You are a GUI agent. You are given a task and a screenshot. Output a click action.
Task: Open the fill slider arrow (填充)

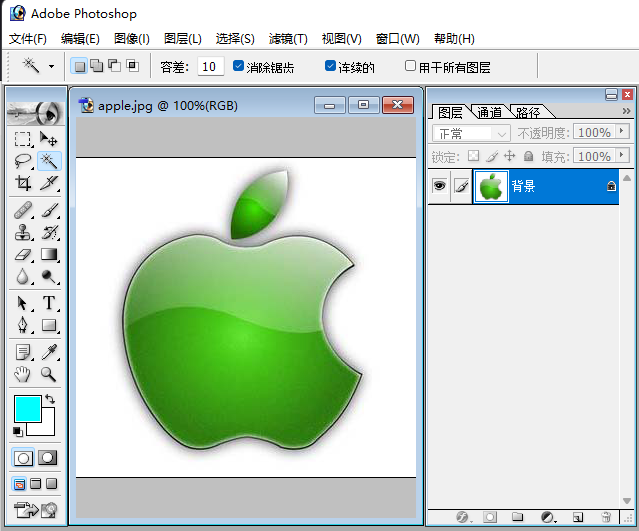622,155
